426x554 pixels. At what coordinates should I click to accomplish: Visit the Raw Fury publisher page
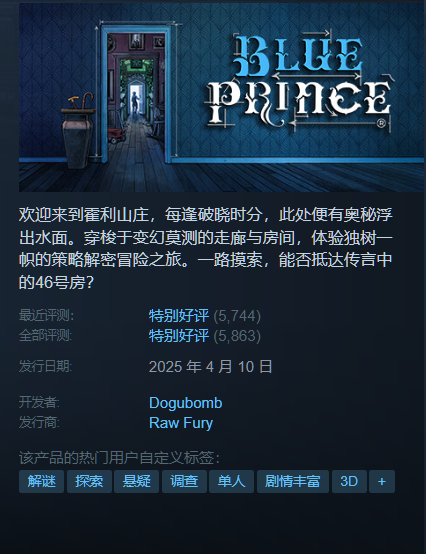181,423
